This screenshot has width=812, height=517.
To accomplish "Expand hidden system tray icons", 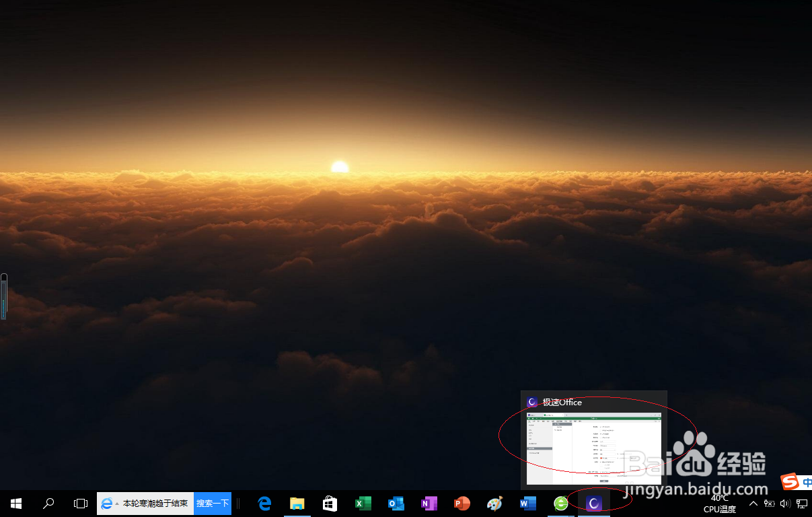I will click(x=753, y=504).
